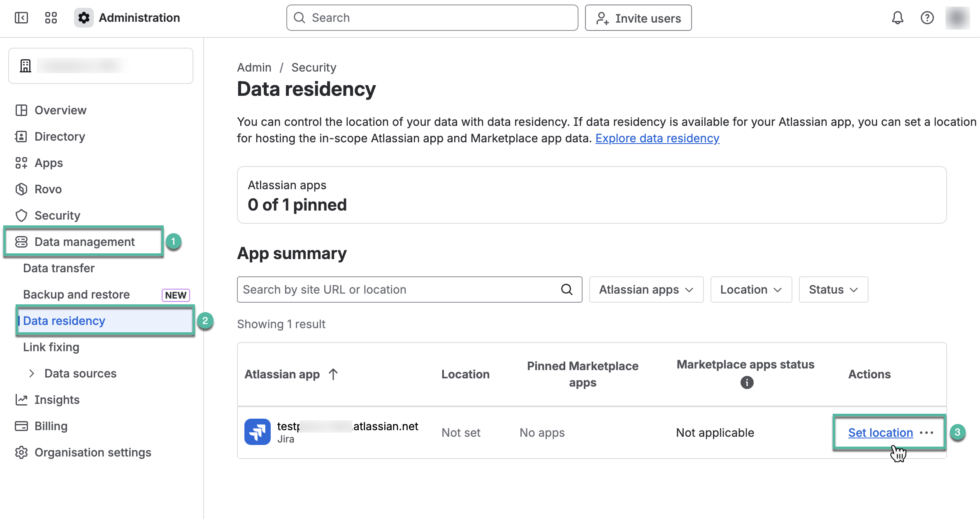The image size is (980, 519).
Task: Open Insights in sidebar
Action: click(57, 400)
